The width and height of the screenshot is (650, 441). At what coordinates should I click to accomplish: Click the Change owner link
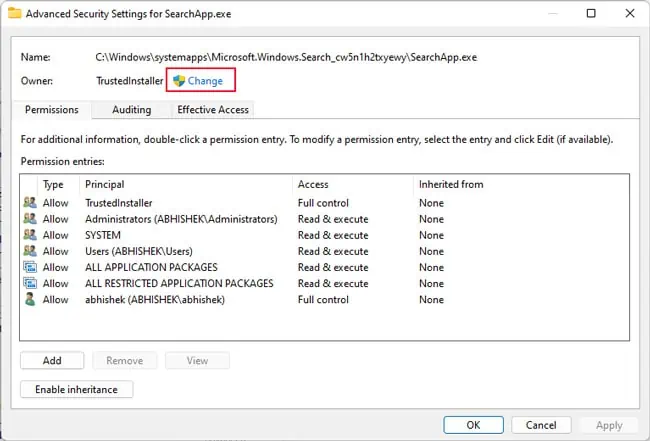pos(205,81)
